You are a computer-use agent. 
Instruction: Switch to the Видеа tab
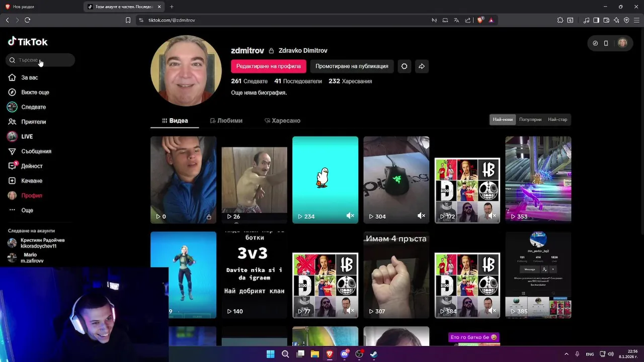(x=175, y=121)
